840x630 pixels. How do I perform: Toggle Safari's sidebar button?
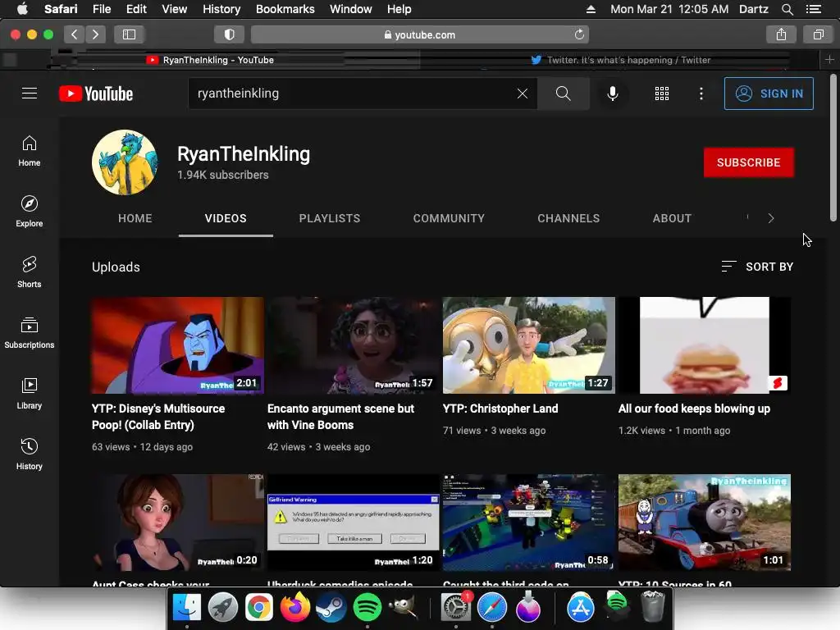(x=129, y=34)
